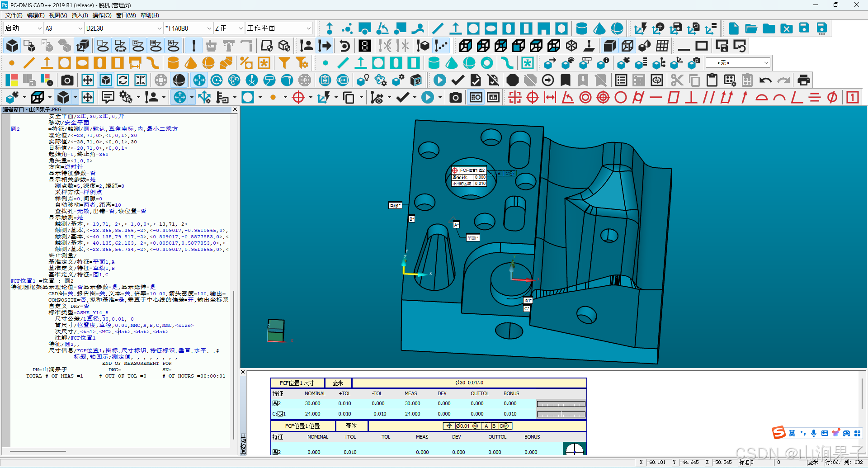
Task: Click the Cut scissors icon
Action: point(677,80)
